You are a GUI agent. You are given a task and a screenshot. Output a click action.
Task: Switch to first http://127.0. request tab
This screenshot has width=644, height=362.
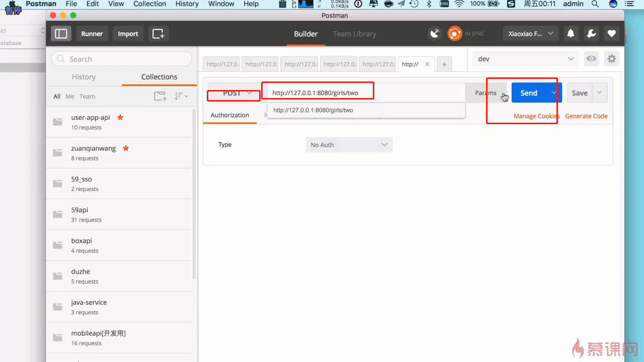[x=222, y=64]
